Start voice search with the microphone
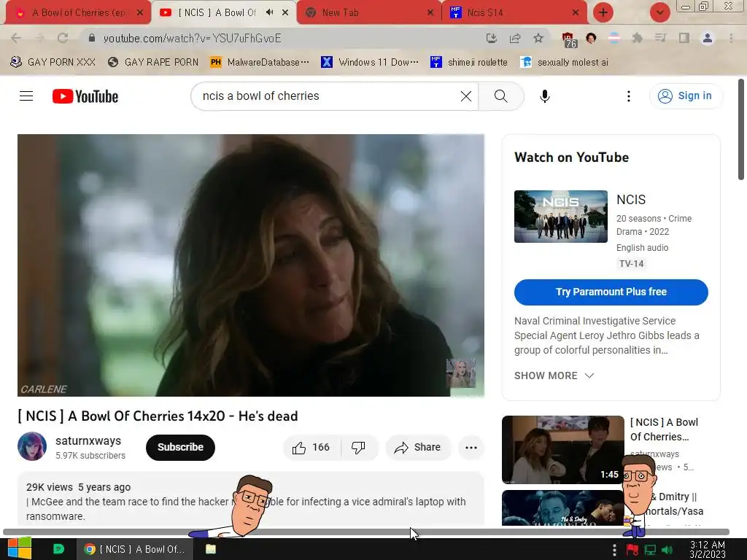The image size is (747, 560). click(x=544, y=96)
